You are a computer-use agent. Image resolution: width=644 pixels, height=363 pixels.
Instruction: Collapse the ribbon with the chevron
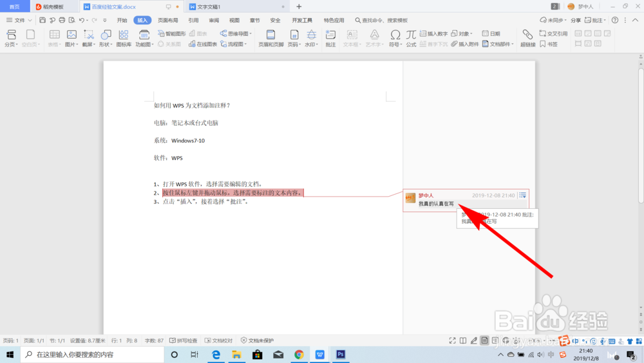635,20
